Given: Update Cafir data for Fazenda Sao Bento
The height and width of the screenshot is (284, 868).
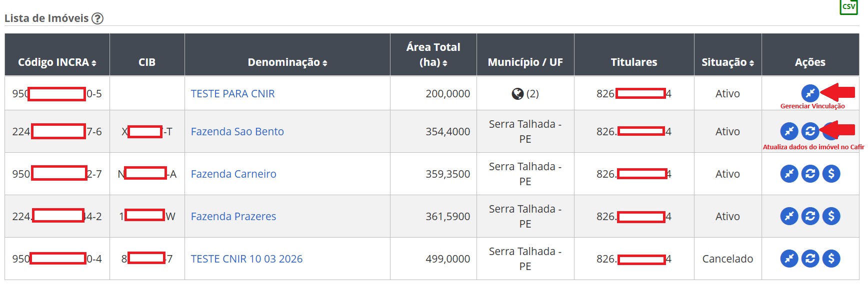Looking at the screenshot, I should pyautogui.click(x=810, y=131).
